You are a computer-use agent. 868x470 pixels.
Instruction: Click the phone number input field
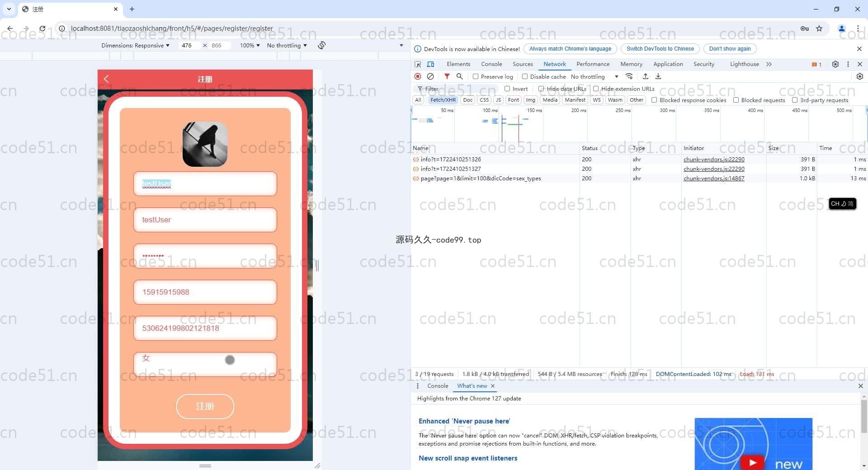click(x=205, y=292)
